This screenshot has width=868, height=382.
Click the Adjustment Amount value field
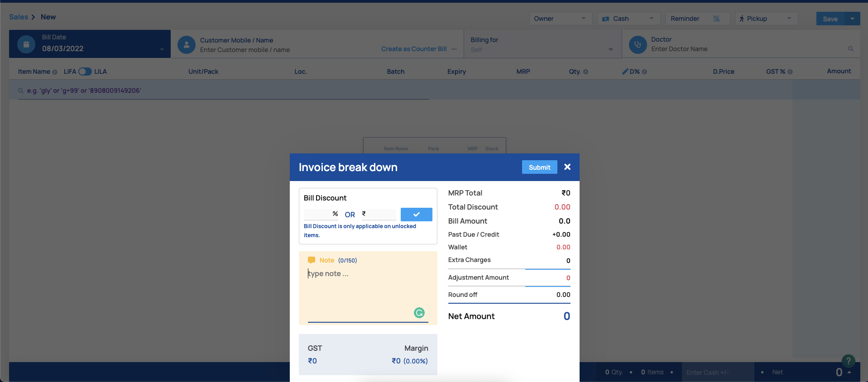coord(548,278)
